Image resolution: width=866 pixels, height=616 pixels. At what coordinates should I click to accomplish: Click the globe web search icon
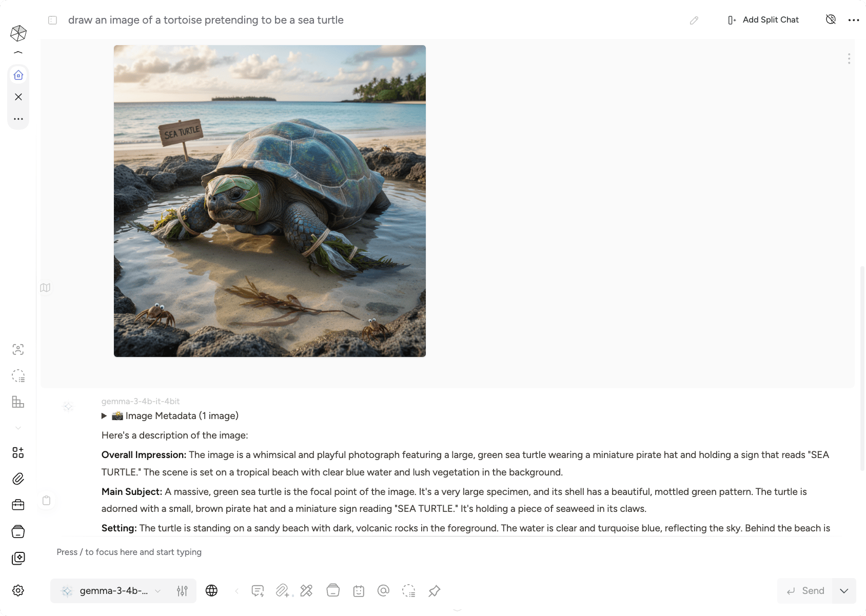211,591
